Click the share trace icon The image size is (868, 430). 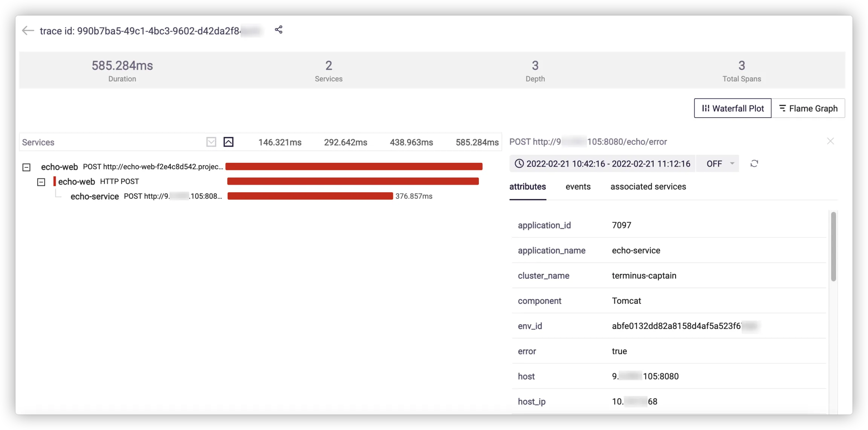click(x=278, y=30)
